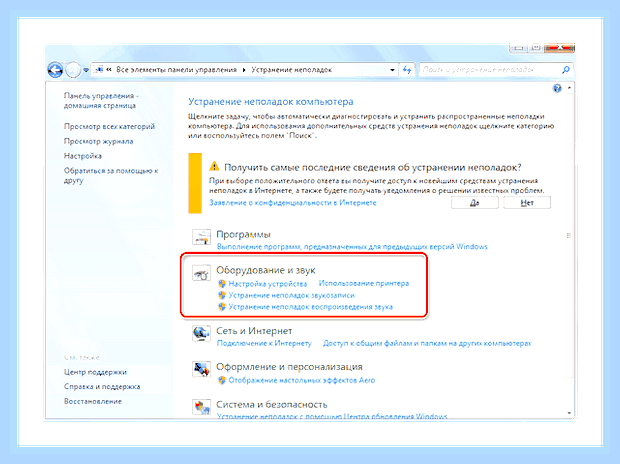Open 'Устранение неполадок звукозаписи' link
The image size is (620, 464).
point(291,295)
